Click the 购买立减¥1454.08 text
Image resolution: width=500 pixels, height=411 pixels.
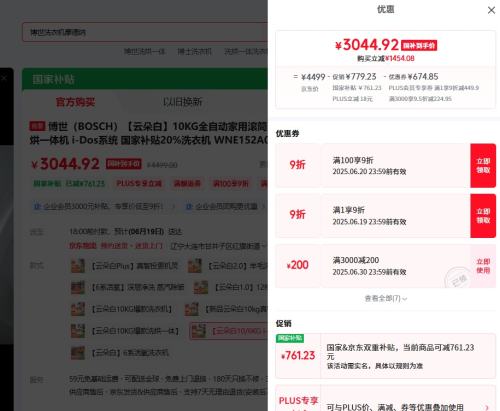point(386,59)
